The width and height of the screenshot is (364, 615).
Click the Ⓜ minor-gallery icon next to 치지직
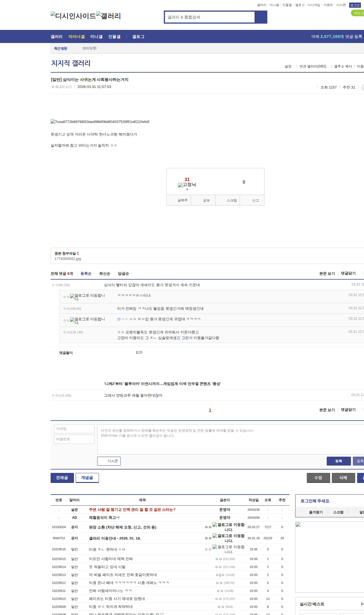95,48
